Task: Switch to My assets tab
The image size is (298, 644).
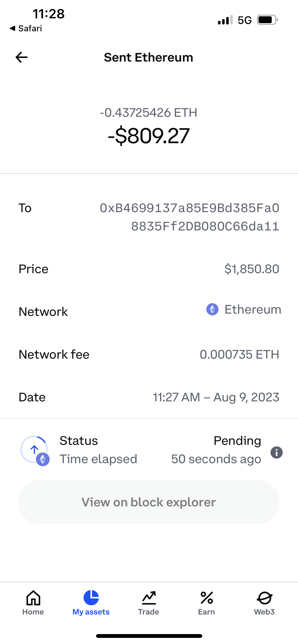Action: pos(91,603)
